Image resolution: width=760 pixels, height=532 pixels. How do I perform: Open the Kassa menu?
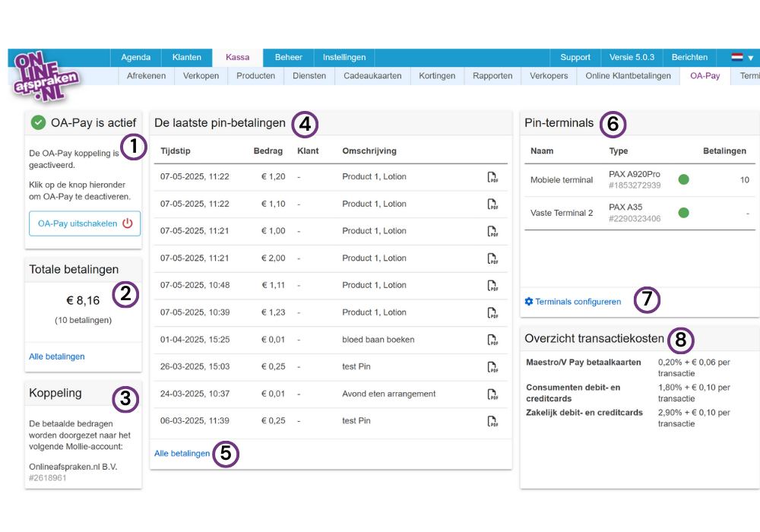tap(237, 56)
